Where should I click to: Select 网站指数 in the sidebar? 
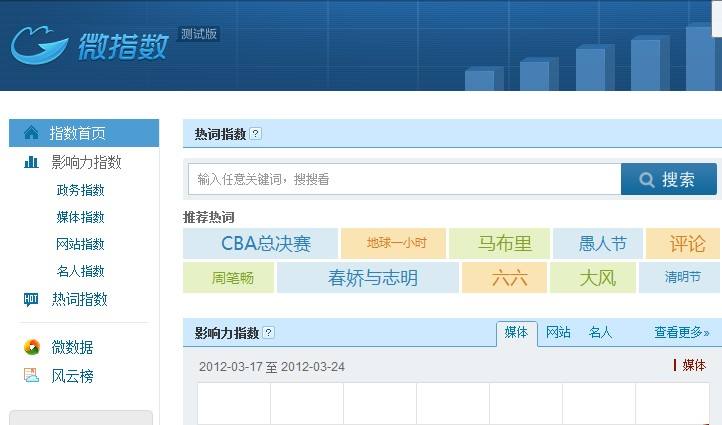81,244
